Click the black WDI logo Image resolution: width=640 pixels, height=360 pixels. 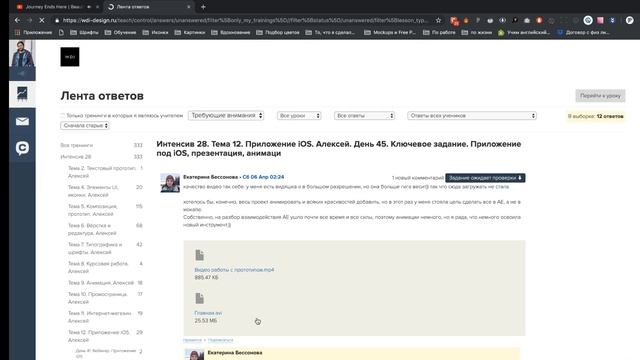pos(70,57)
